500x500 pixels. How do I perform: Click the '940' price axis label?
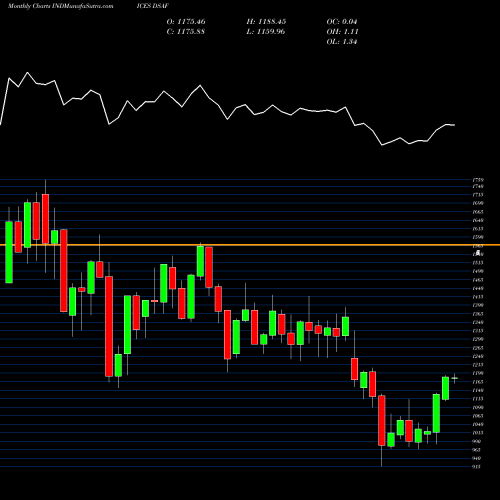pos(477,458)
